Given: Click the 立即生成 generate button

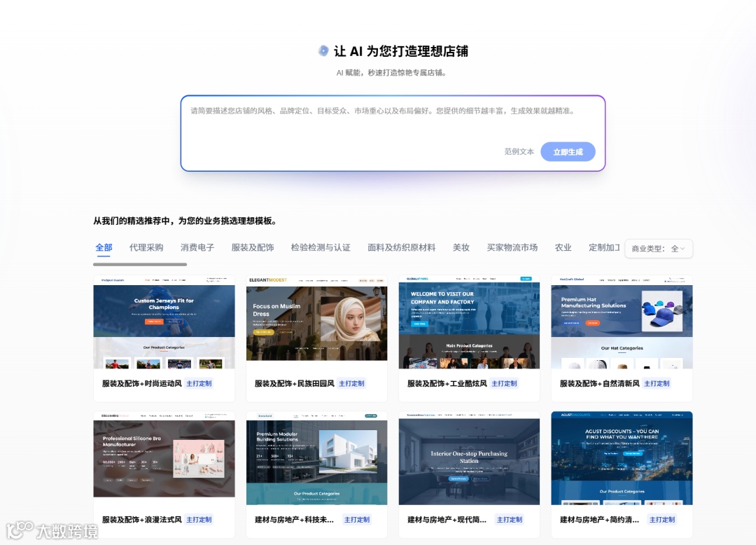Looking at the screenshot, I should [568, 151].
